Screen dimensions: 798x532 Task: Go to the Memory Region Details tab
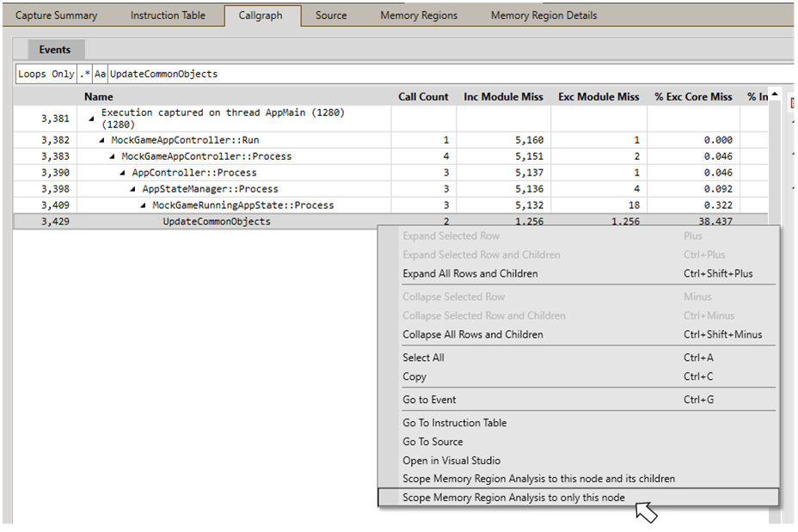click(543, 15)
